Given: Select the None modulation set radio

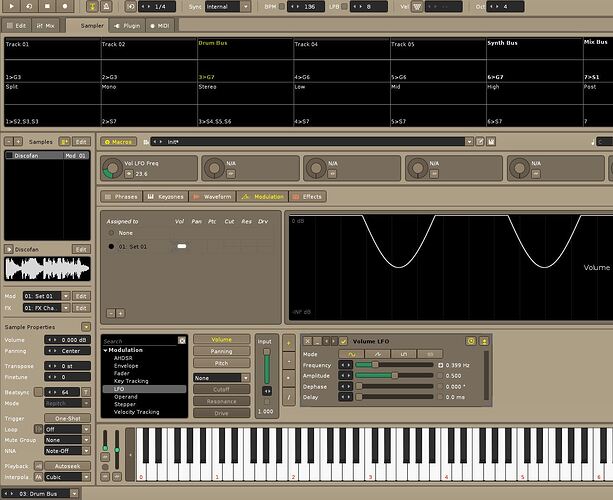Looking at the screenshot, I should (x=111, y=233).
